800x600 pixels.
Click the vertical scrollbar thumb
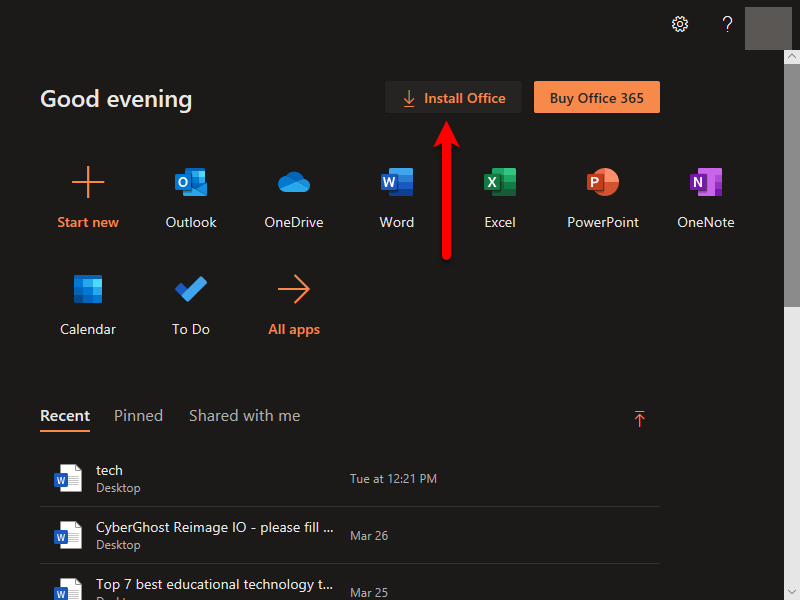792,185
